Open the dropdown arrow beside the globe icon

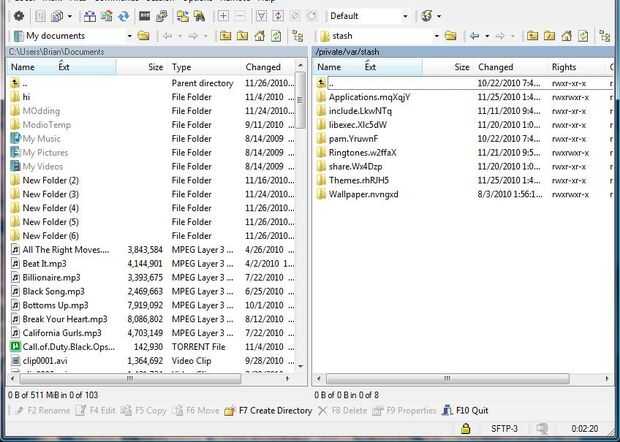click(439, 17)
